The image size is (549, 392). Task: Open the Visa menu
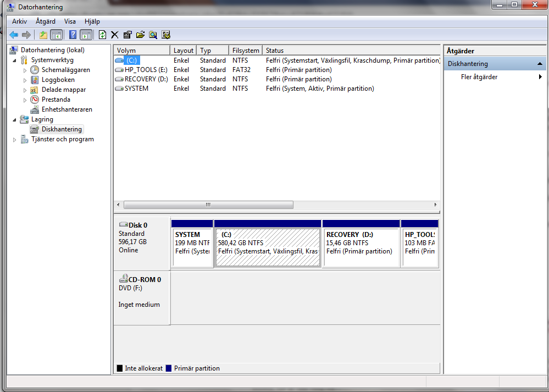(x=70, y=21)
